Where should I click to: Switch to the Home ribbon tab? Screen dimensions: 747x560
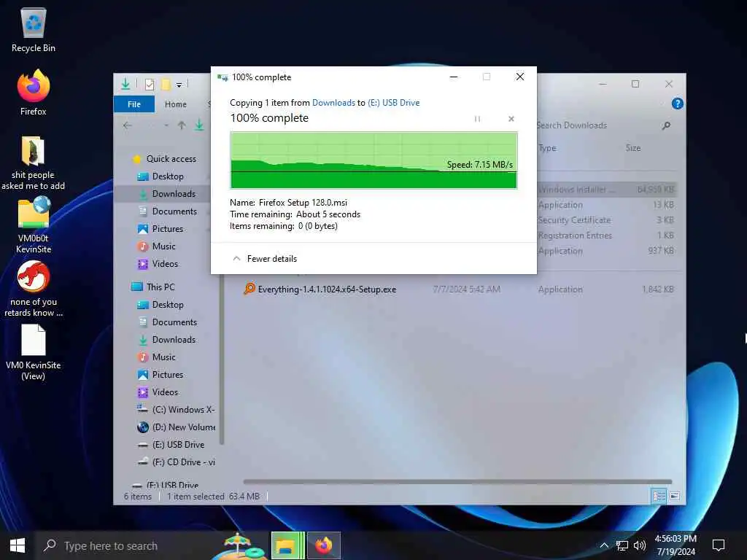click(x=176, y=104)
